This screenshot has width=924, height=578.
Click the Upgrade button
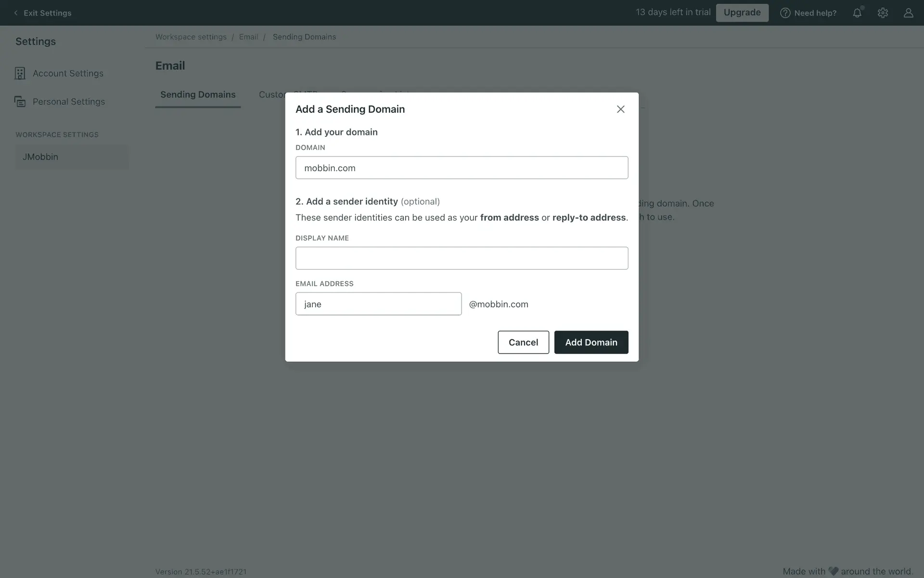point(742,13)
